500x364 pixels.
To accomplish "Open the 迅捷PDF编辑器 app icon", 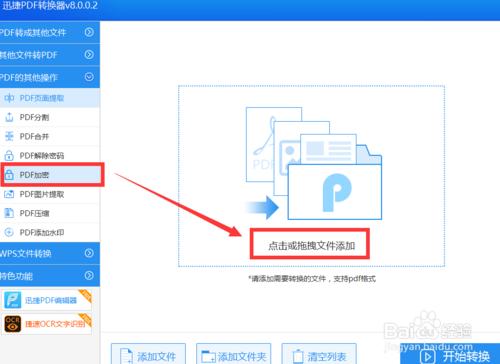I will (13, 300).
